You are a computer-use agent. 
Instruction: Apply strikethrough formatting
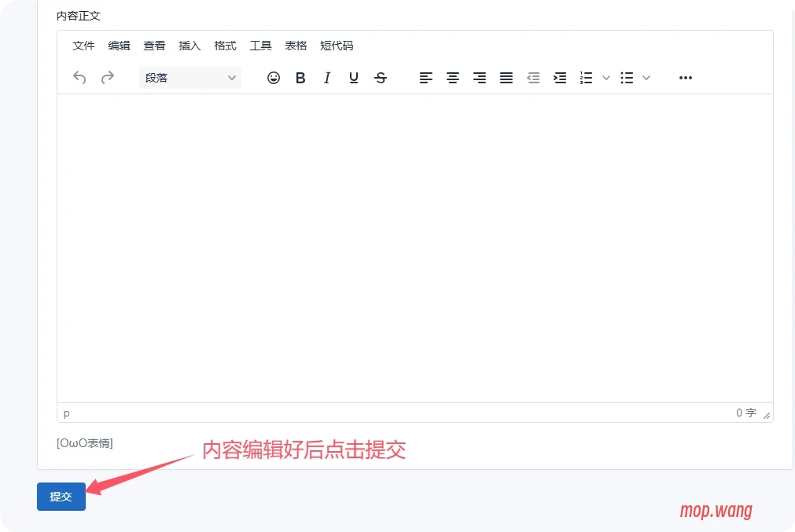pos(381,78)
